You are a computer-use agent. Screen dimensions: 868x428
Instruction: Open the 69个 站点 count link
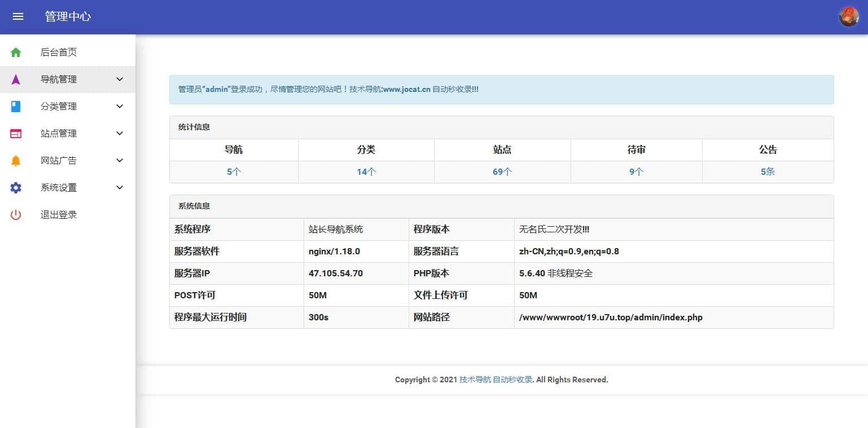pos(502,172)
